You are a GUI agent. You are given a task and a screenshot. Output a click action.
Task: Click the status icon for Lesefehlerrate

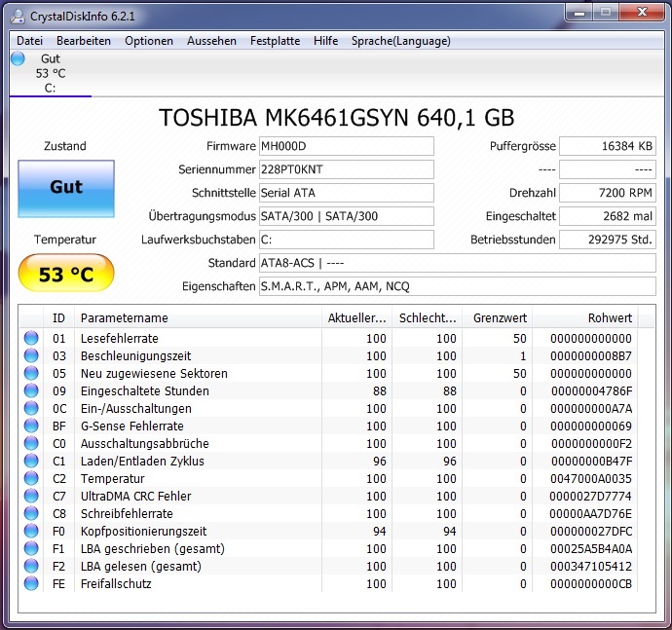point(31,338)
